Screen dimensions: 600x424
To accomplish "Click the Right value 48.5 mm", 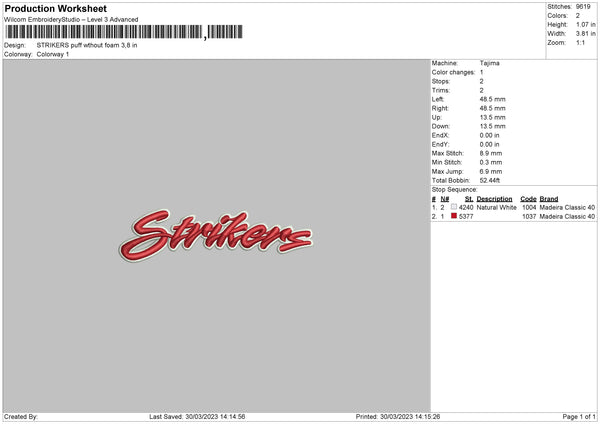I will click(492, 108).
